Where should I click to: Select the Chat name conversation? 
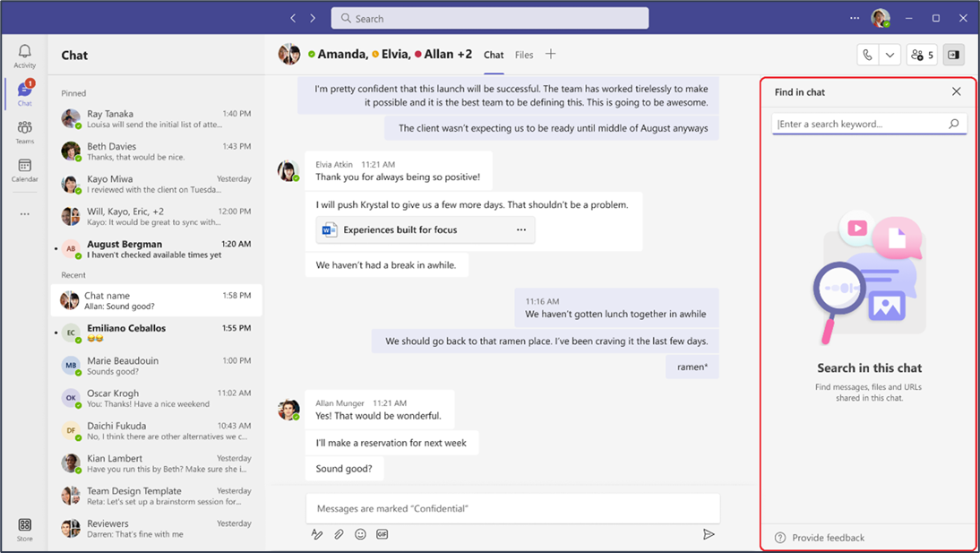point(156,300)
